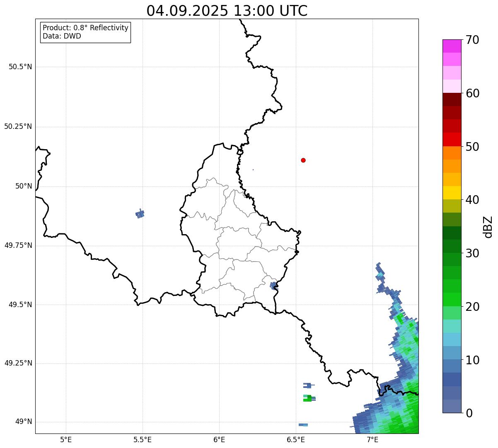Click the "Data: DWD" label
Viewport: 498px width, 448px height.
[x=62, y=36]
